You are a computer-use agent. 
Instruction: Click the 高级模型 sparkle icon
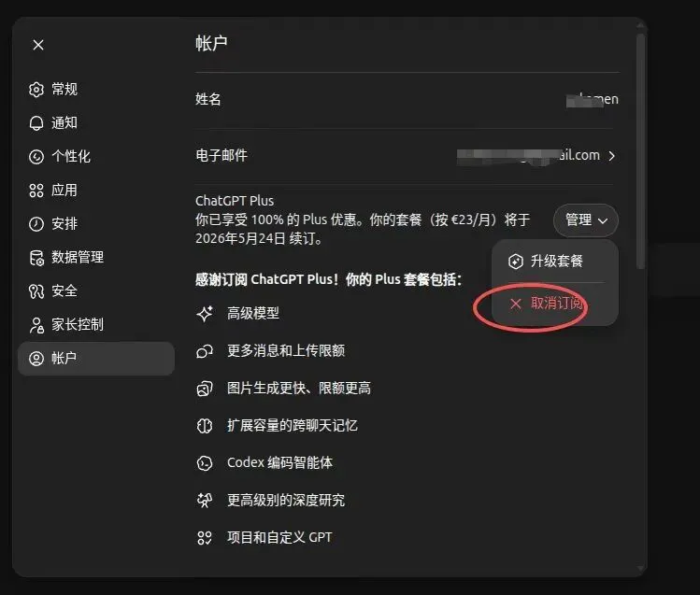coord(205,314)
